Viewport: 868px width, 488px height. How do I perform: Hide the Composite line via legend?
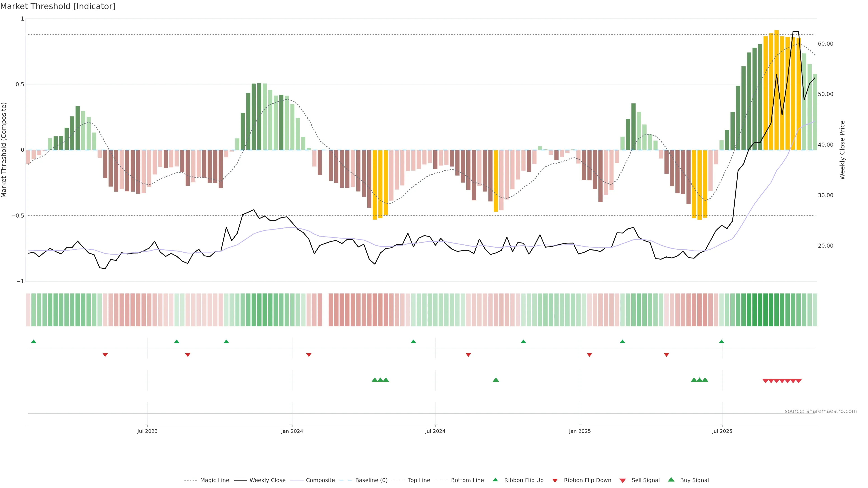tap(320, 480)
